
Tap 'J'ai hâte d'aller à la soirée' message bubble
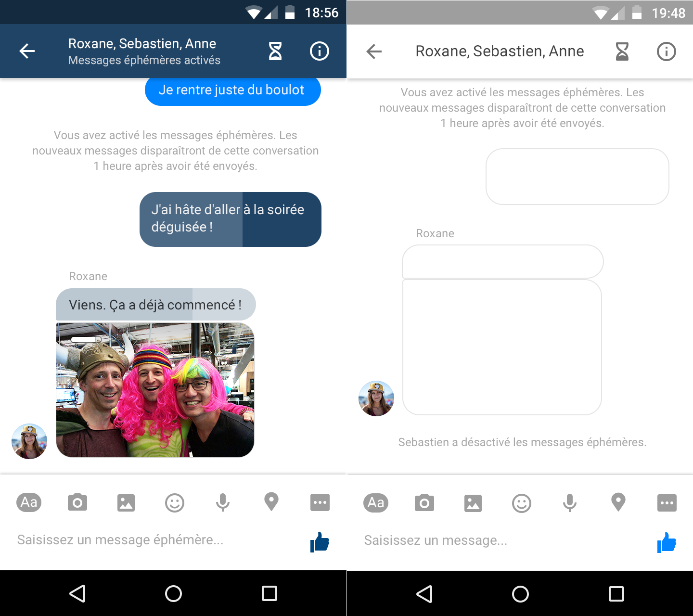(230, 219)
